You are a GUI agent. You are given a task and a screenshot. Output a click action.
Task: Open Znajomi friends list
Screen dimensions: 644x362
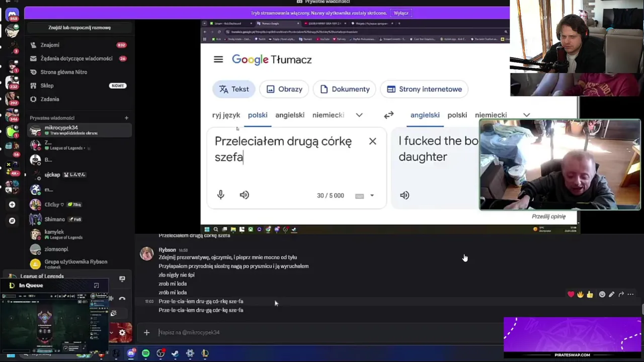[x=79, y=45]
